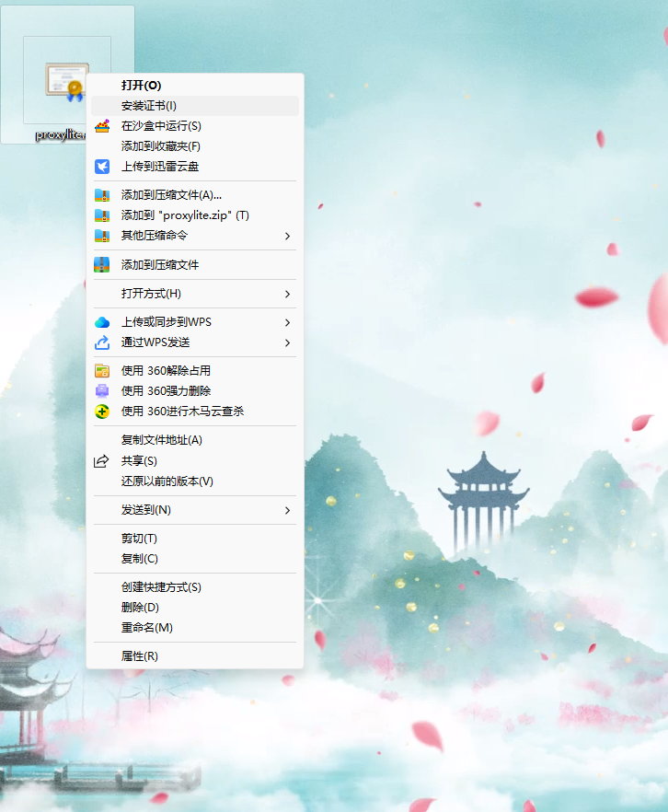Expand the 上传或同步到WPS submenu arrow
The image size is (668, 812).
coord(287,322)
